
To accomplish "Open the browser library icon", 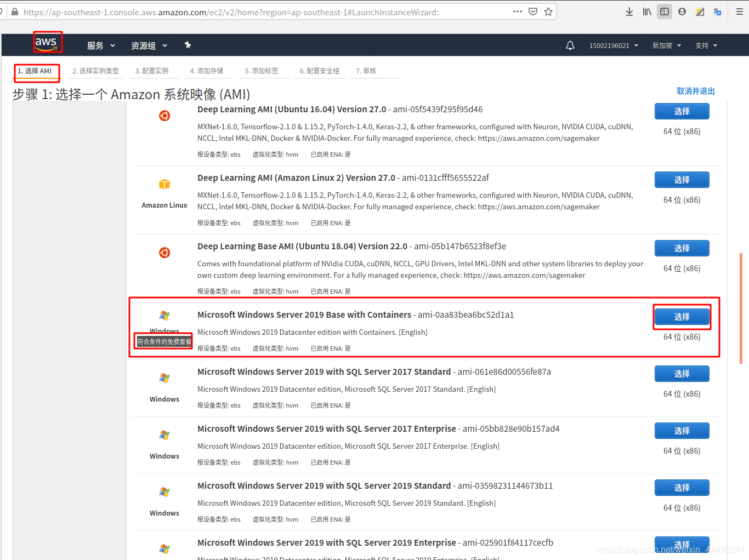I will [647, 12].
